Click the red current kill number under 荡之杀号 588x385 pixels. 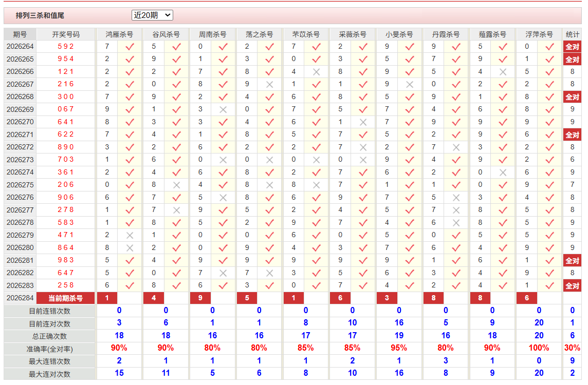coord(247,298)
